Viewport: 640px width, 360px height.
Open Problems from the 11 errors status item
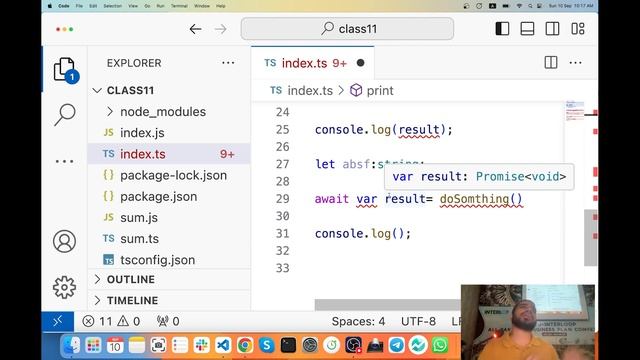click(x=111, y=321)
